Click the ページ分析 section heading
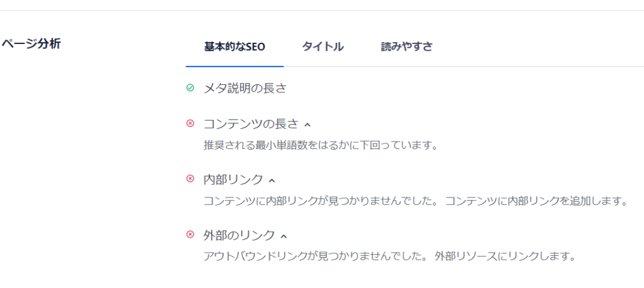Viewport: 644px width, 288px height. pos(31,44)
